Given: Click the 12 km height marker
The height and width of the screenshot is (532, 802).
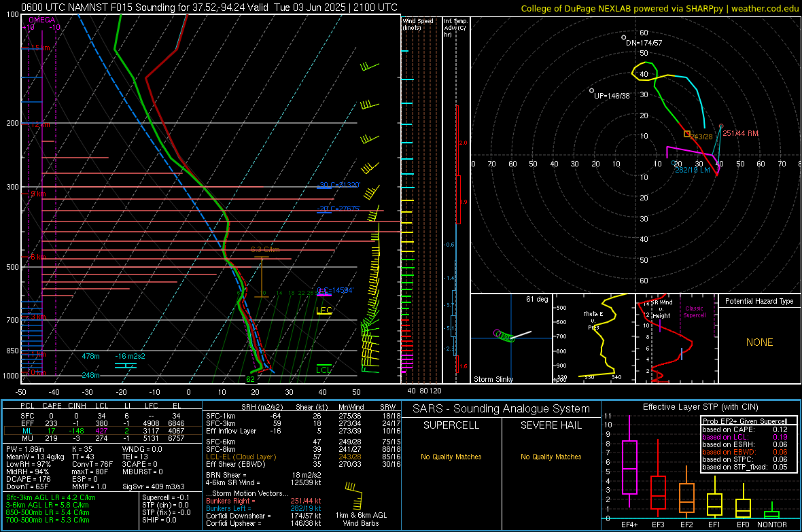Looking at the screenshot, I should click(39, 125).
